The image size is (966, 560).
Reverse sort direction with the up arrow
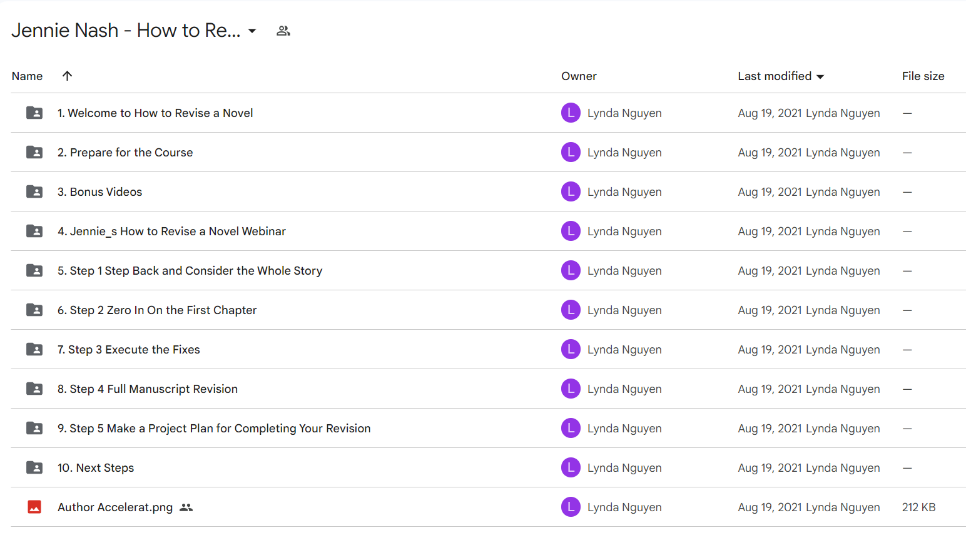click(67, 76)
